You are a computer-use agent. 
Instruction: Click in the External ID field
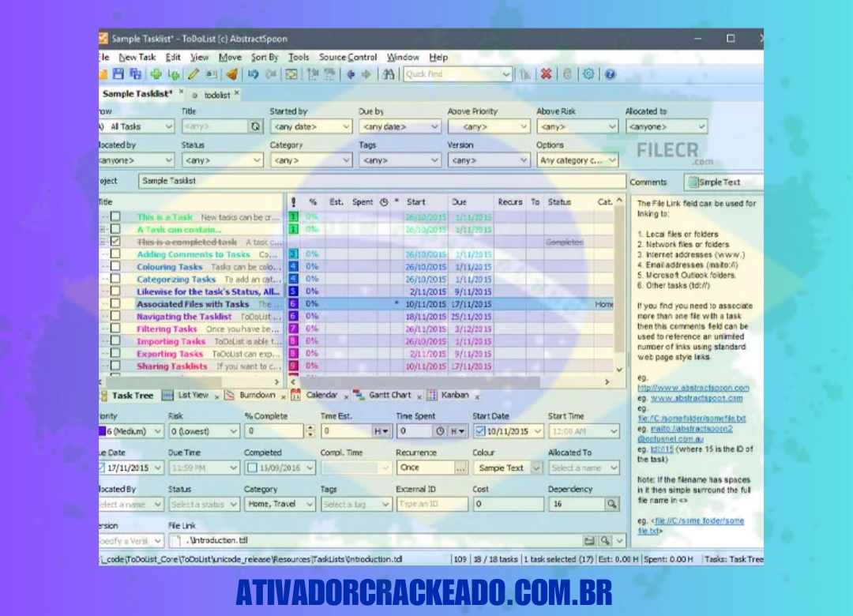point(432,504)
